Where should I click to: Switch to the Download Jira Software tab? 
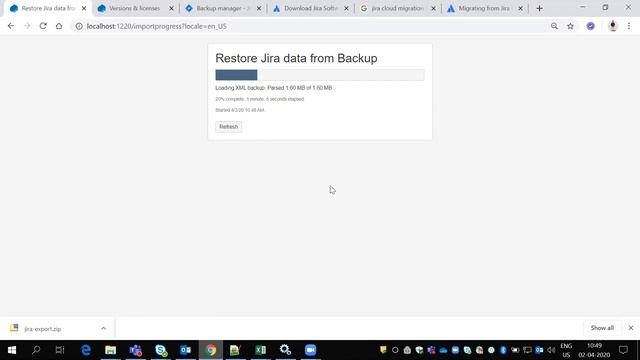pyautogui.click(x=311, y=8)
